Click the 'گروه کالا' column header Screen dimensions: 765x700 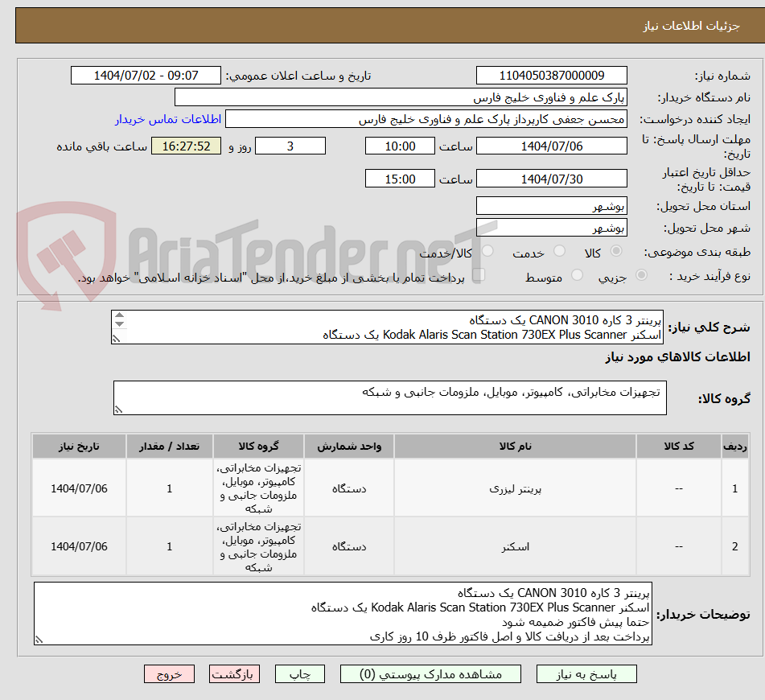pyautogui.click(x=258, y=447)
